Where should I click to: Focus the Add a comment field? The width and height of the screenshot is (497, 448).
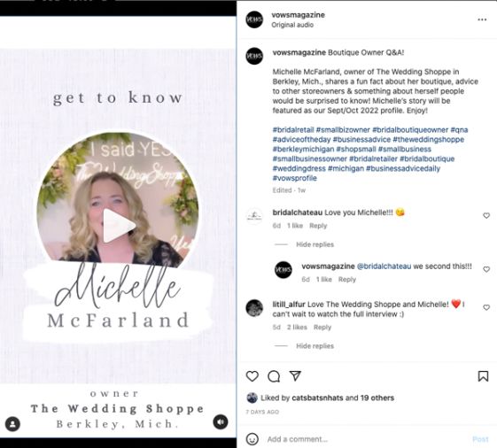(368, 439)
